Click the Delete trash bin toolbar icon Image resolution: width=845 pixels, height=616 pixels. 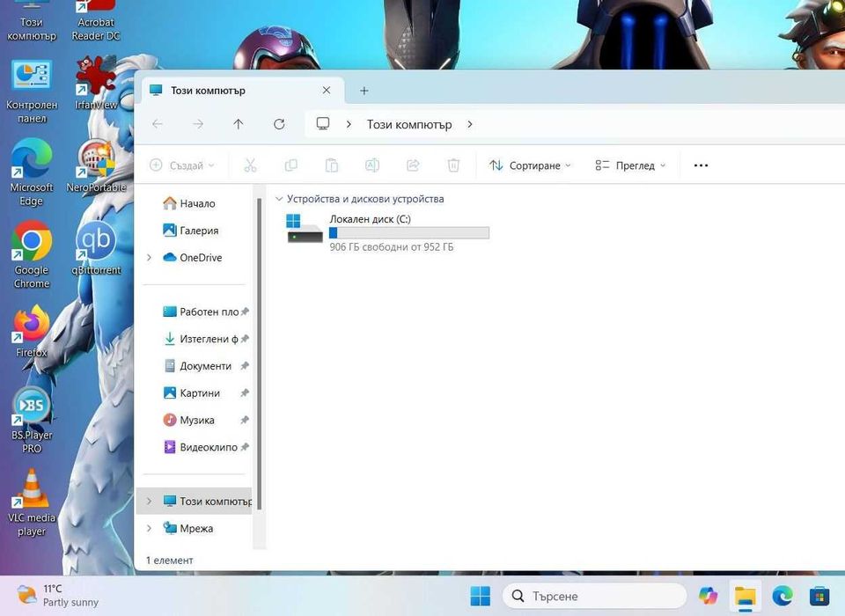454,165
